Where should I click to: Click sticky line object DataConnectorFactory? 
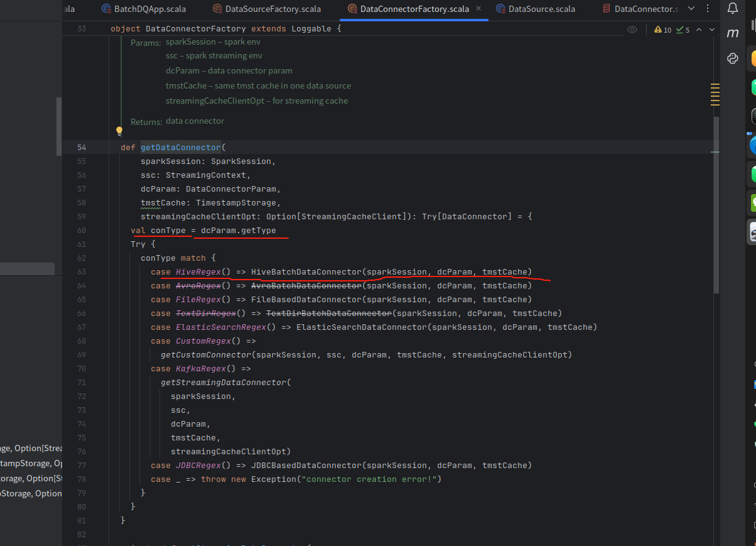[x=226, y=29]
